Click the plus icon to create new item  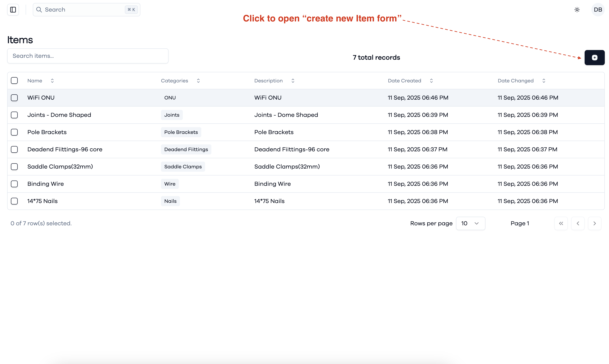[x=594, y=58]
